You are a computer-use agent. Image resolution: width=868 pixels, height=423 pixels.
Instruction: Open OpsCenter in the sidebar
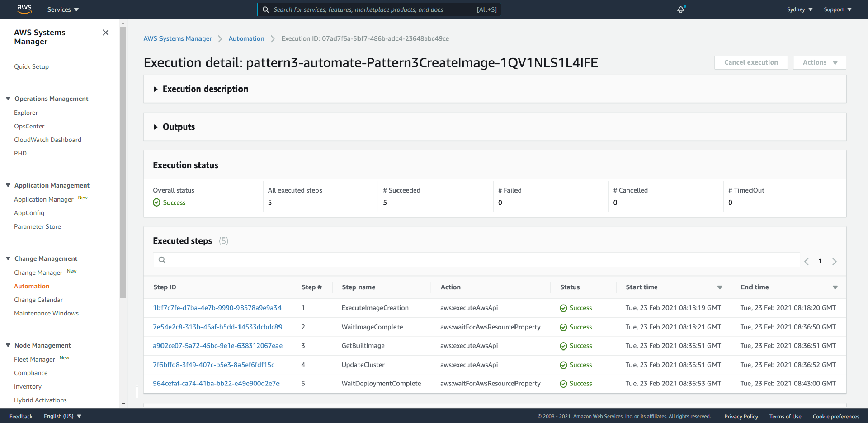[x=29, y=126]
